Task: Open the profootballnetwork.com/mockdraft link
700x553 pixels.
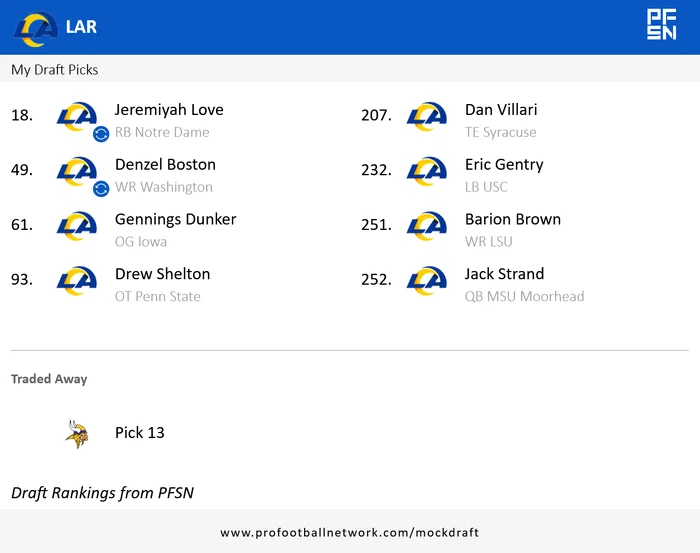Action: coord(349,533)
